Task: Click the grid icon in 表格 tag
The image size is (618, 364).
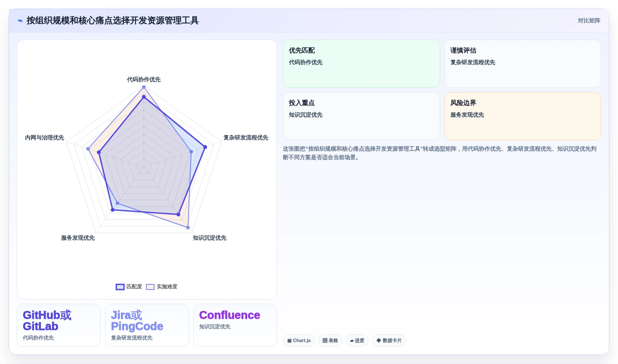Action: point(325,340)
